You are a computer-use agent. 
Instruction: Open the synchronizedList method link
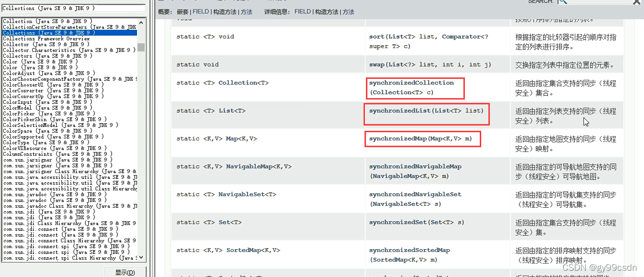(x=400, y=111)
